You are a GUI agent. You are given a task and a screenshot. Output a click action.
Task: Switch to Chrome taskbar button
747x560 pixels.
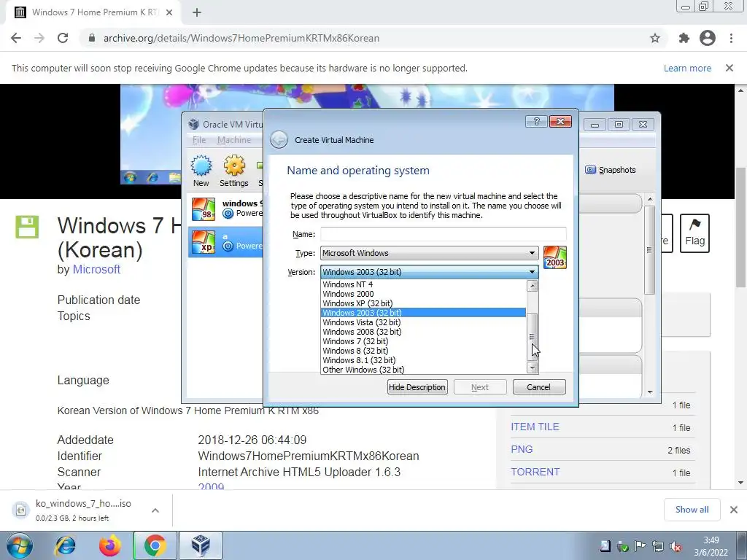[x=155, y=545]
